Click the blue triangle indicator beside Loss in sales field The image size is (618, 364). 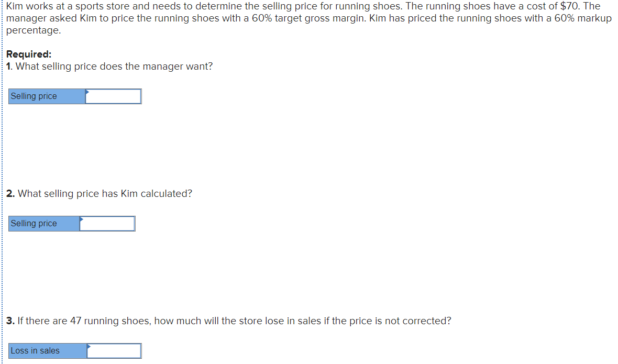[x=90, y=347]
